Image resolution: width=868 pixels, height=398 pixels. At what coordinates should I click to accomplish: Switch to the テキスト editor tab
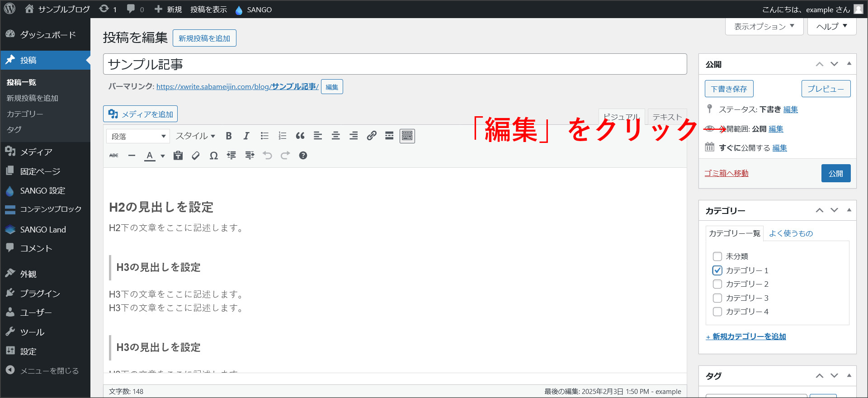(667, 117)
